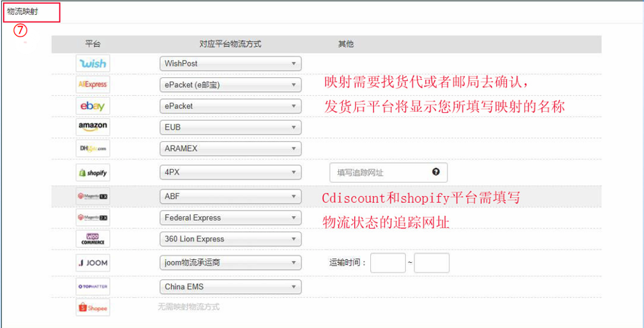Open the China EMS dropdown

point(230,287)
